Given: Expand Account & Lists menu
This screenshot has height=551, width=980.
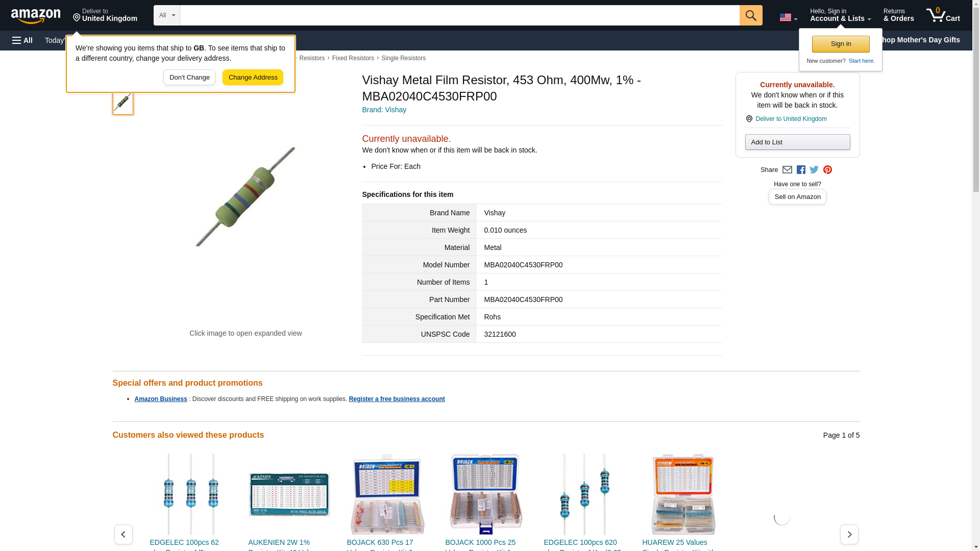Looking at the screenshot, I should (x=840, y=15).
